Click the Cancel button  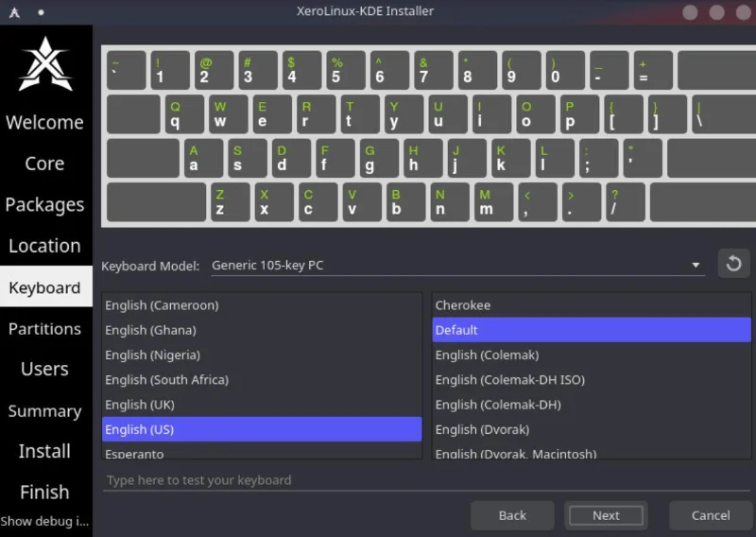click(x=711, y=515)
